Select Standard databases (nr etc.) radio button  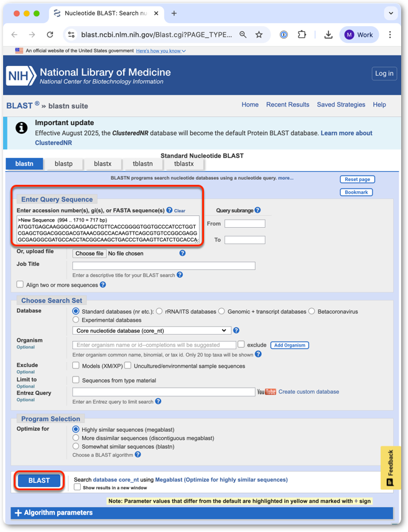(76, 311)
